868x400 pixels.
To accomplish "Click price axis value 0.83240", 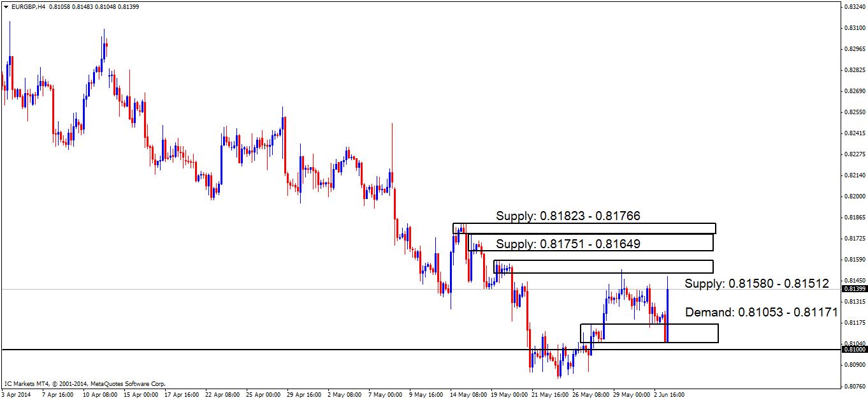I will (854, 7).
